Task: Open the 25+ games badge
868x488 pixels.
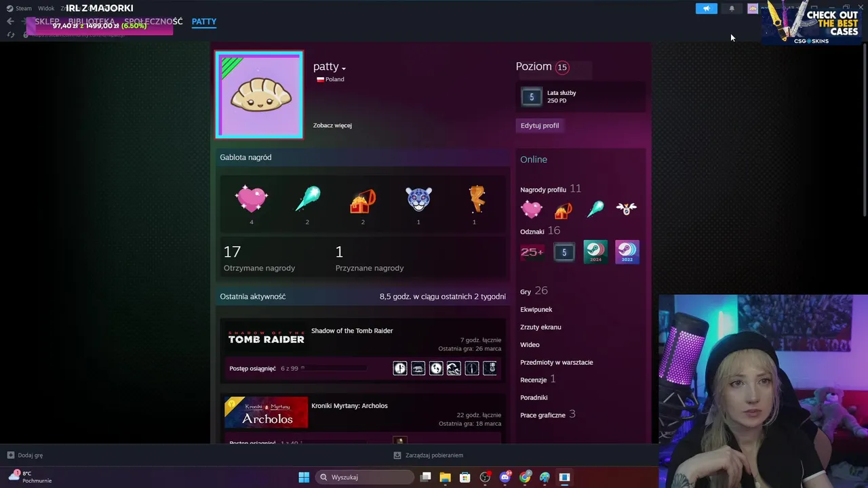Action: point(532,252)
